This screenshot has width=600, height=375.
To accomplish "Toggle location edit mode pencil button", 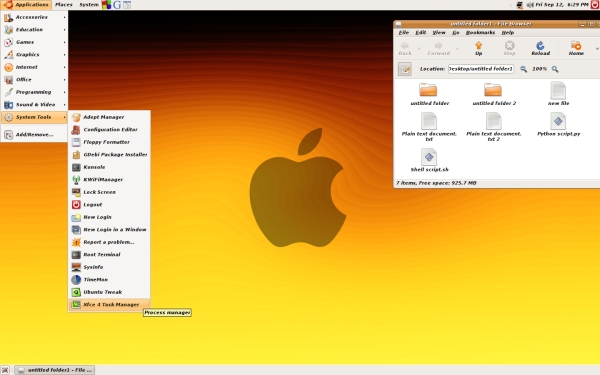I will [x=404, y=69].
